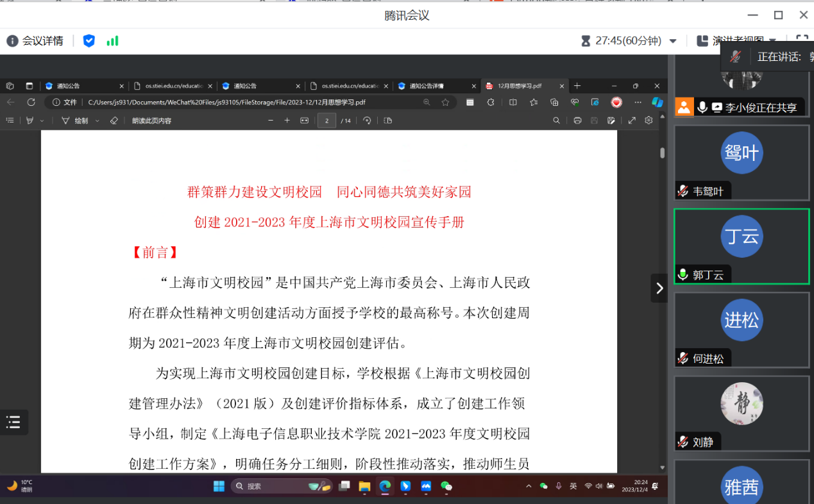This screenshot has height=504, width=814.
Task: Collapse the participant panel with the arrow
Action: tap(659, 289)
